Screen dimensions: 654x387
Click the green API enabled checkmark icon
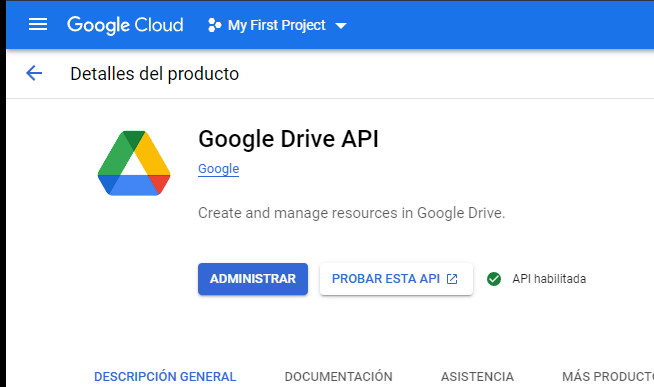494,279
